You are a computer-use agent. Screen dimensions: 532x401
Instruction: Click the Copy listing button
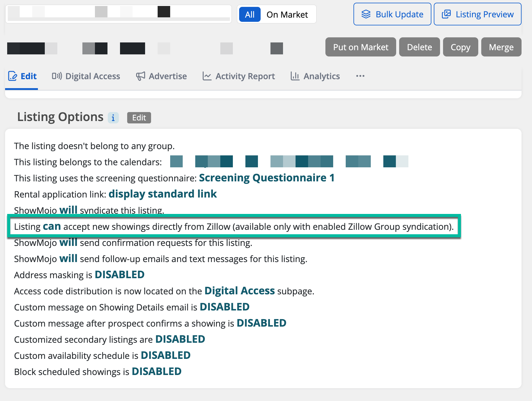coord(460,47)
